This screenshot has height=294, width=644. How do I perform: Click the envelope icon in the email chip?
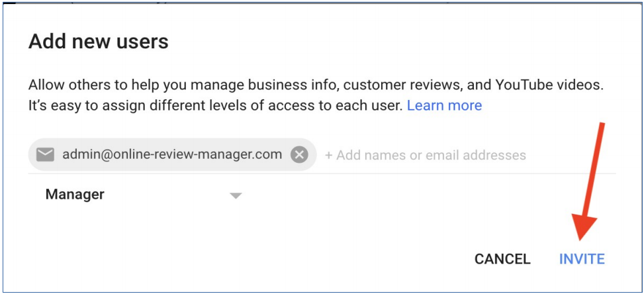(x=45, y=155)
